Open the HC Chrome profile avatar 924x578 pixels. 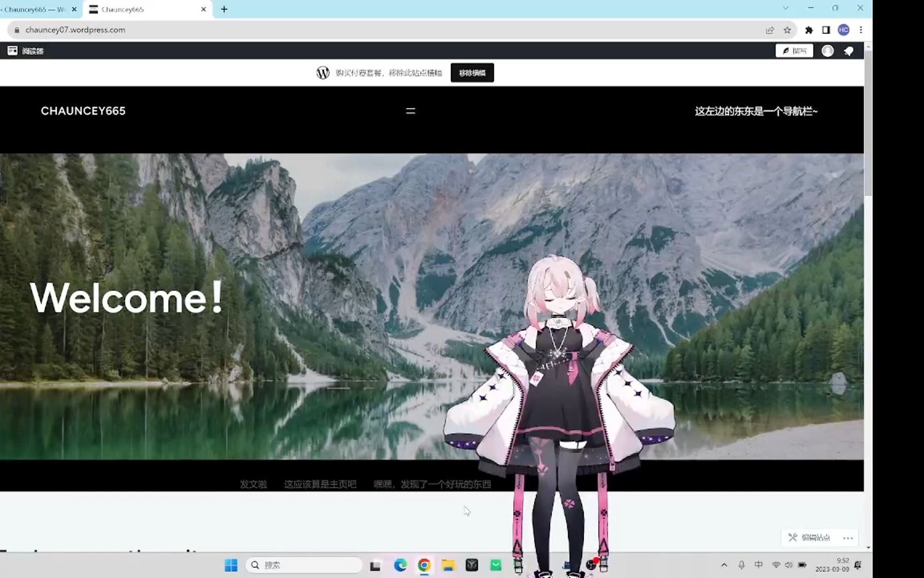pyautogui.click(x=844, y=30)
